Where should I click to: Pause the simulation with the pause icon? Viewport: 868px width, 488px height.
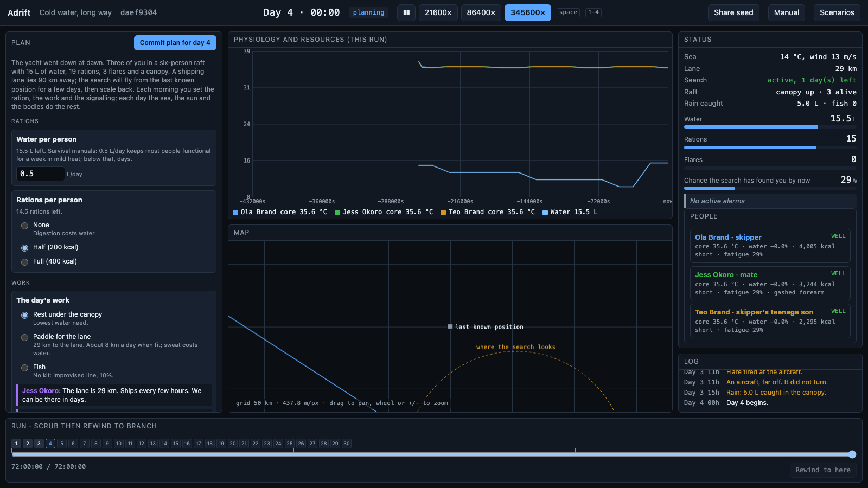(x=406, y=12)
